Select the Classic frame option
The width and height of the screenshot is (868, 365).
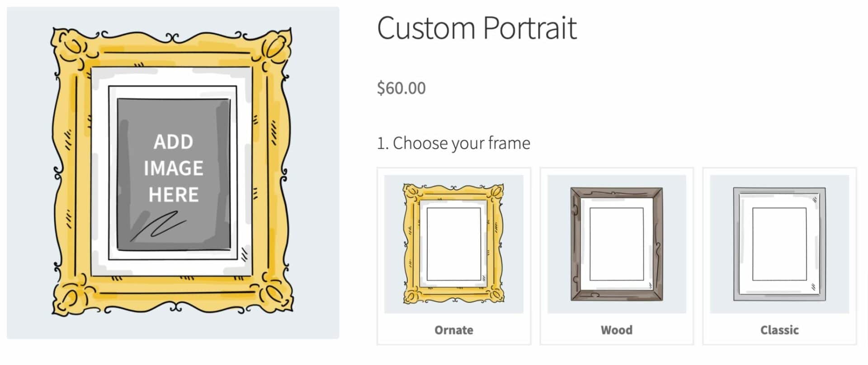pos(779,256)
